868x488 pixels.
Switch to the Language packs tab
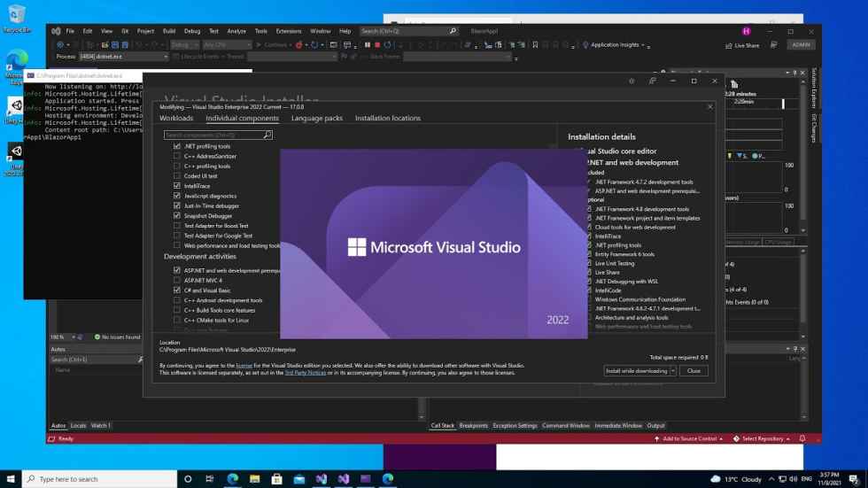pyautogui.click(x=317, y=118)
